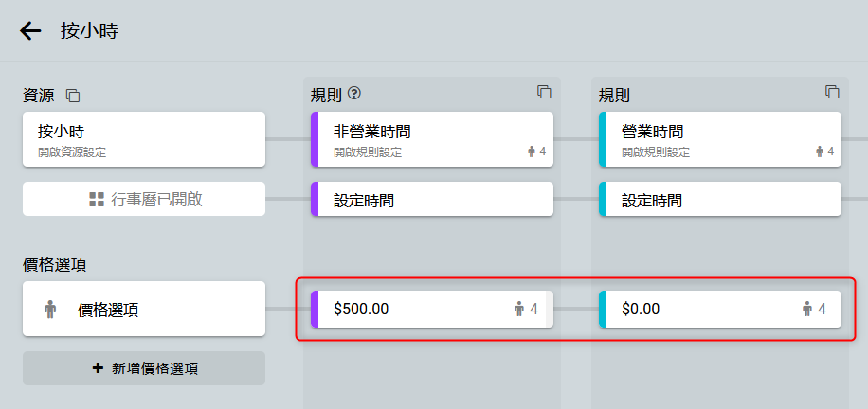Image resolution: width=868 pixels, height=409 pixels.
Task: Duplicate the 營業時間 rule column
Action: click(x=832, y=92)
